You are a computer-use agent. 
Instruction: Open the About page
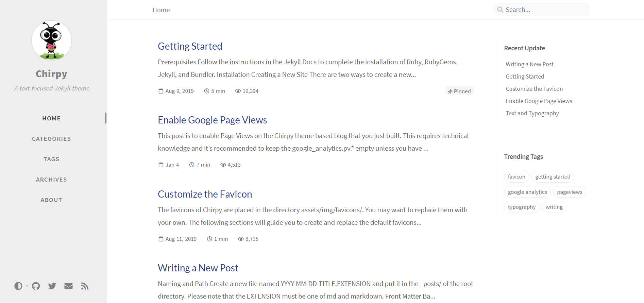click(x=51, y=200)
